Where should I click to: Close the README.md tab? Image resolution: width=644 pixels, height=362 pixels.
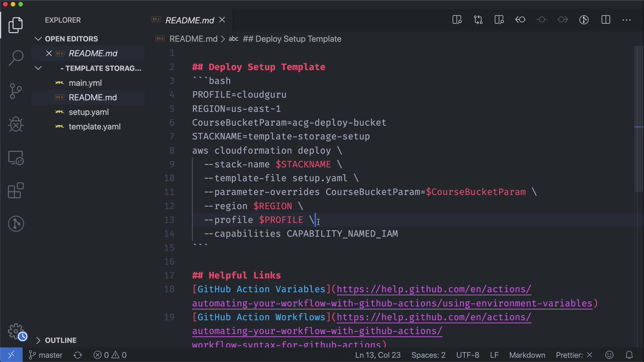(222, 20)
